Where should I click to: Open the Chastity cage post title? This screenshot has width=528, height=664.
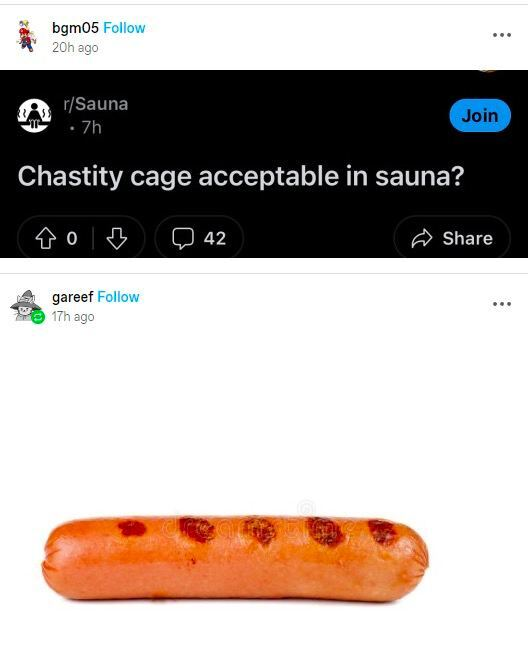coord(241,176)
